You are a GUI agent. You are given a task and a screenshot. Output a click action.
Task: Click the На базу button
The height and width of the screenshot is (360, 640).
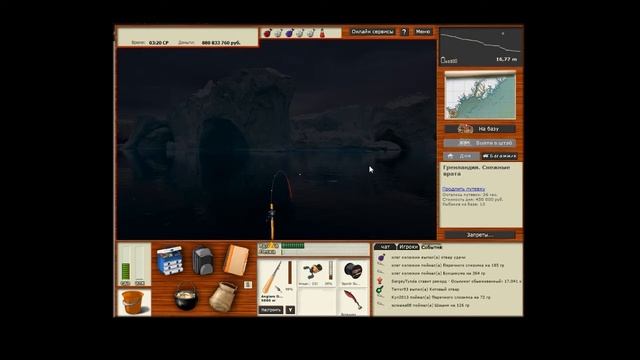480,129
